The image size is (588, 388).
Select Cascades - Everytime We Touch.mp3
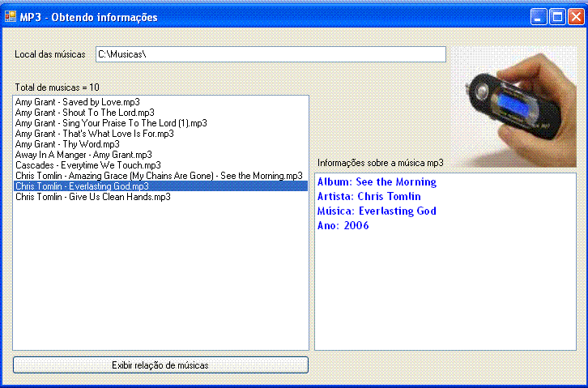[160, 165]
